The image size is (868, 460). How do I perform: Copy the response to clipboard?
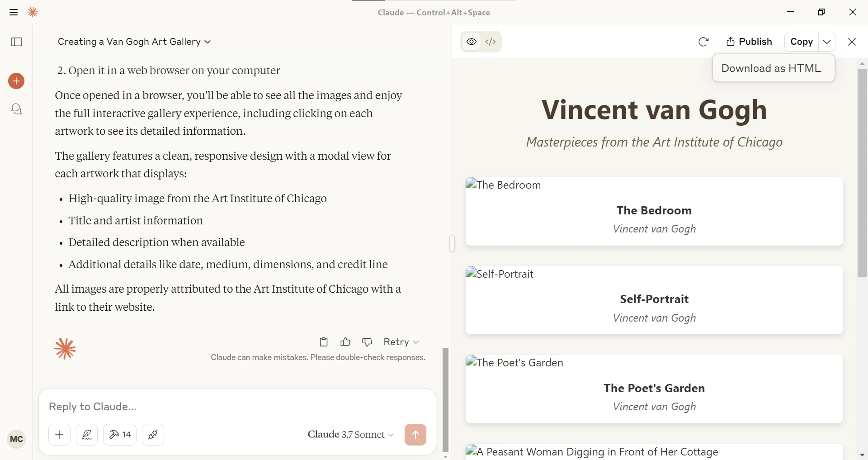(324, 342)
